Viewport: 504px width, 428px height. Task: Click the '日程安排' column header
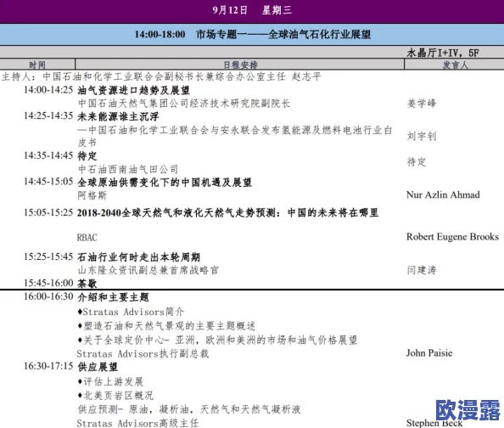pos(240,65)
